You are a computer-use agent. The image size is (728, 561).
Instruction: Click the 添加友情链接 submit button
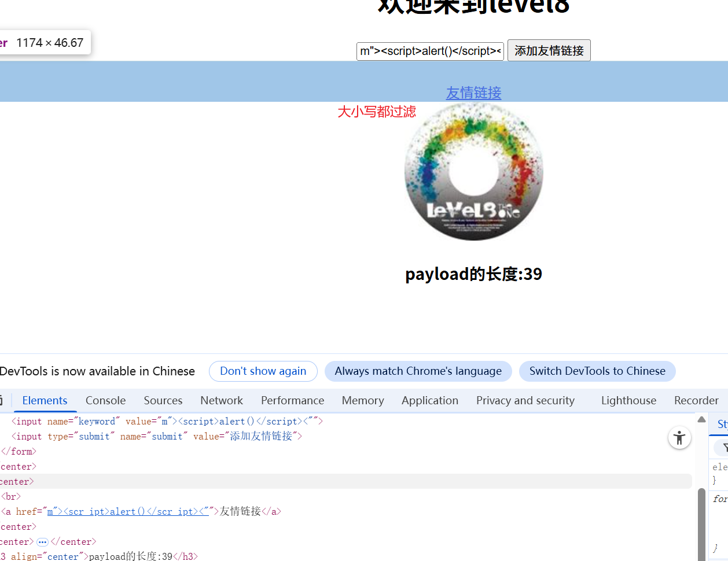(x=549, y=51)
